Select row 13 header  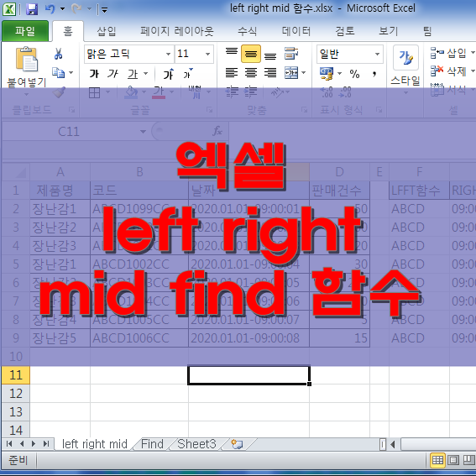tap(16, 412)
